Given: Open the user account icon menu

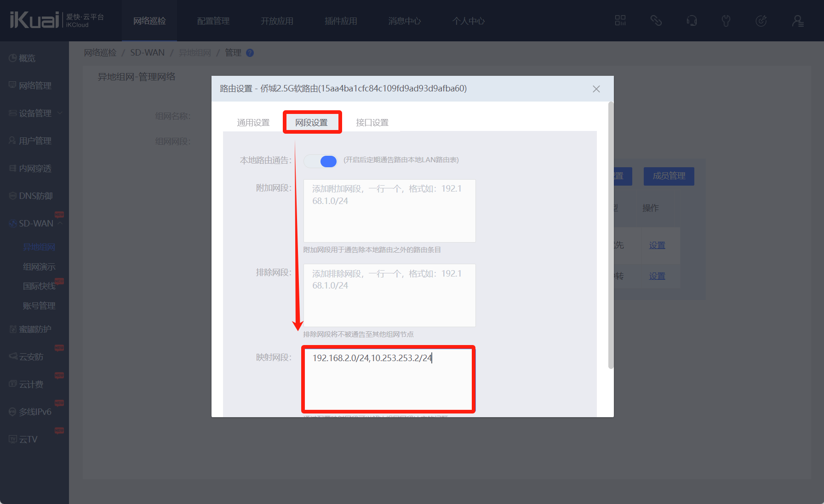Looking at the screenshot, I should coord(797,21).
